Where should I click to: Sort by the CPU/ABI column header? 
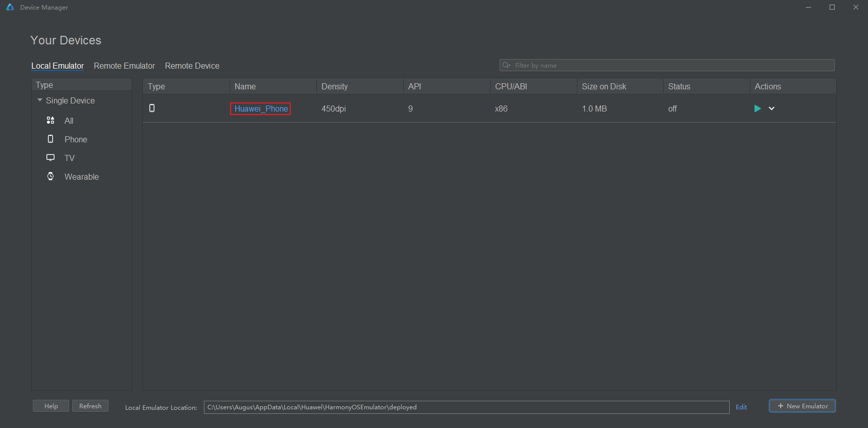[x=533, y=86]
